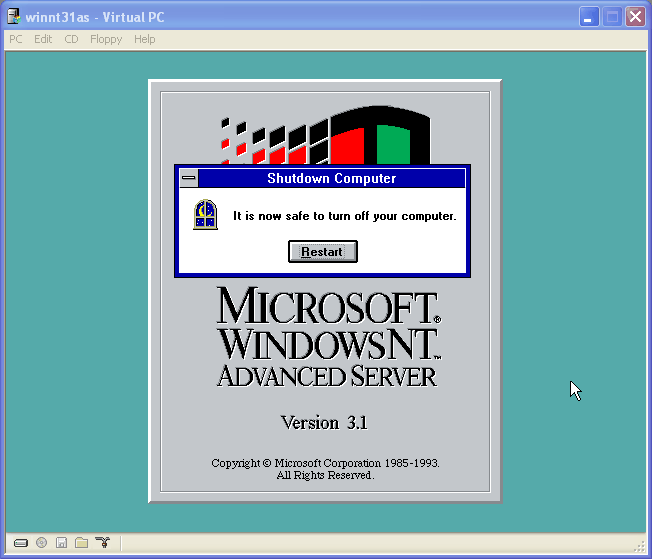Click the shared folder status icon
This screenshot has height=559, width=652.
pyautogui.click(x=82, y=542)
